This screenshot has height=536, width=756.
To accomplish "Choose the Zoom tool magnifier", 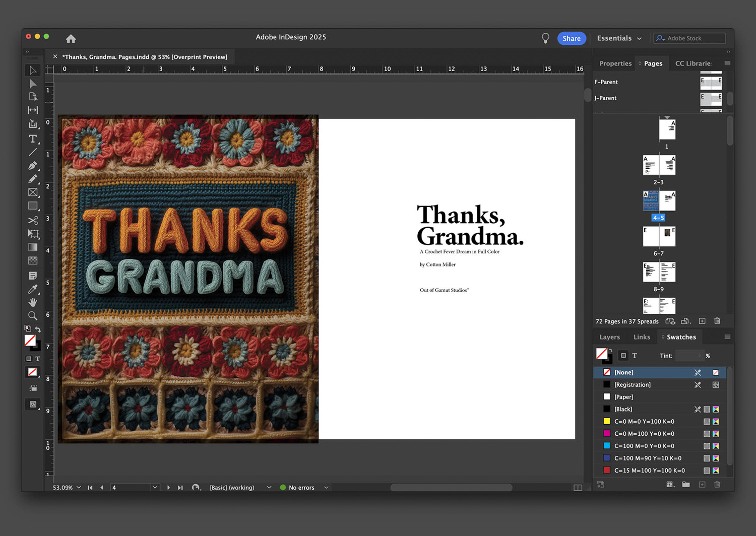I will pos(33,316).
